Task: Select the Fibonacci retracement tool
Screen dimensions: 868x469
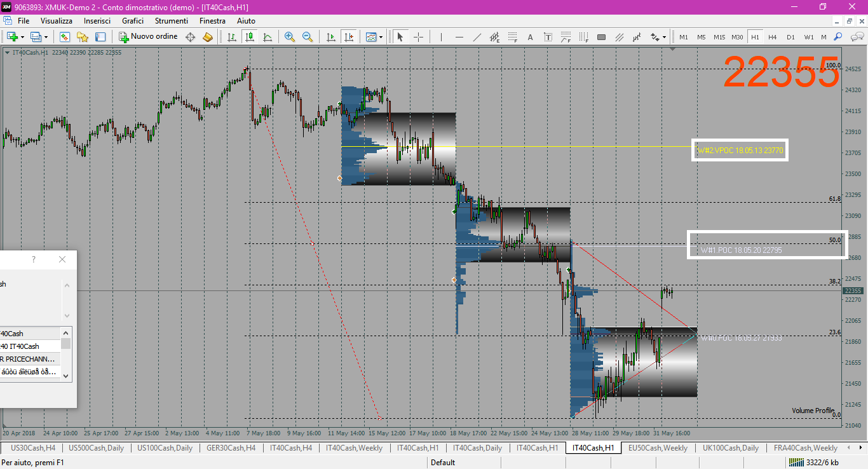Action: 512,37
